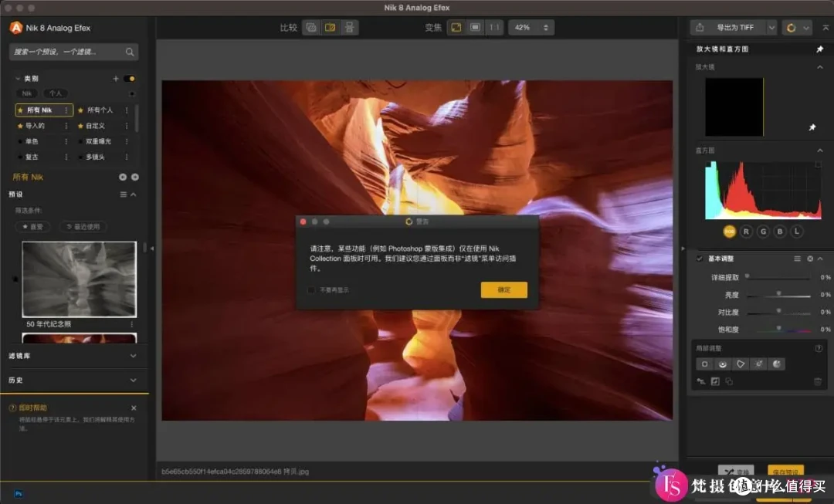Select the Nik category tab

click(x=27, y=93)
